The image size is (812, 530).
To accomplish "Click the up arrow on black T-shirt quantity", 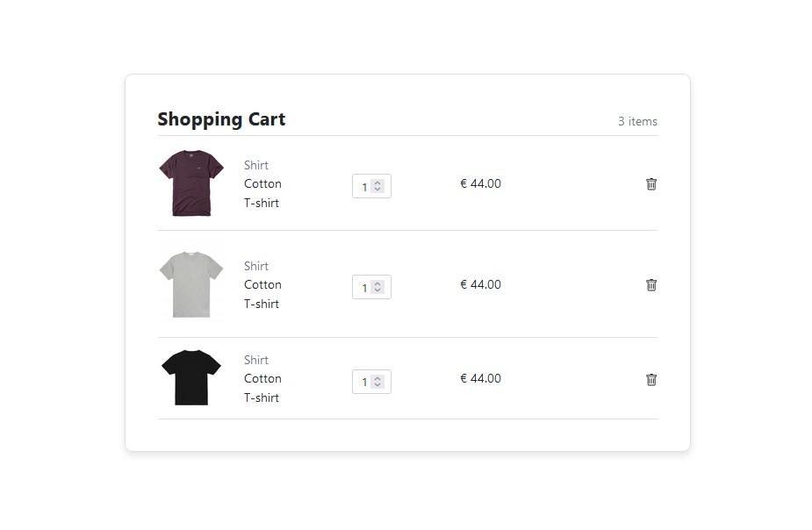I will point(378,377).
